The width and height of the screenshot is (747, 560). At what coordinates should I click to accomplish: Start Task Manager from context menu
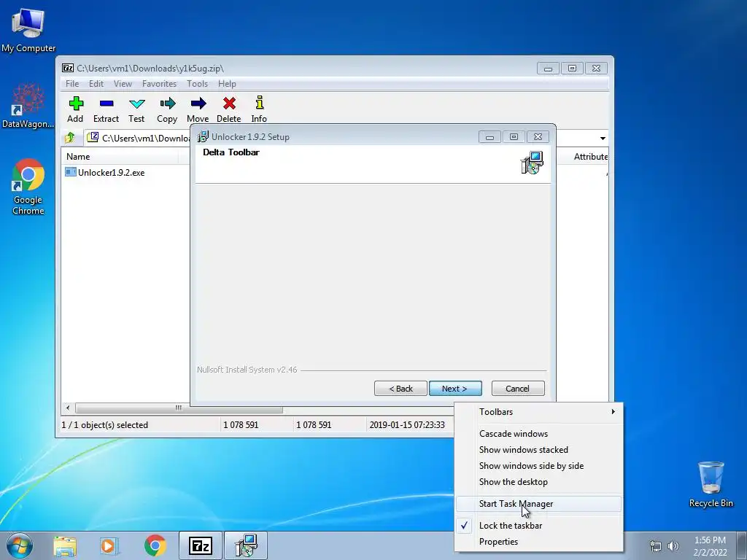539,504
